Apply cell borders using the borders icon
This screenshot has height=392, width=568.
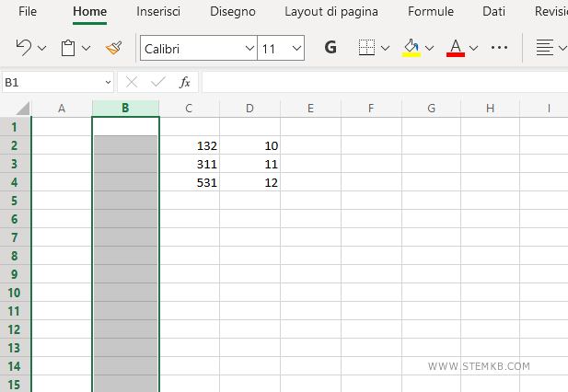point(366,47)
